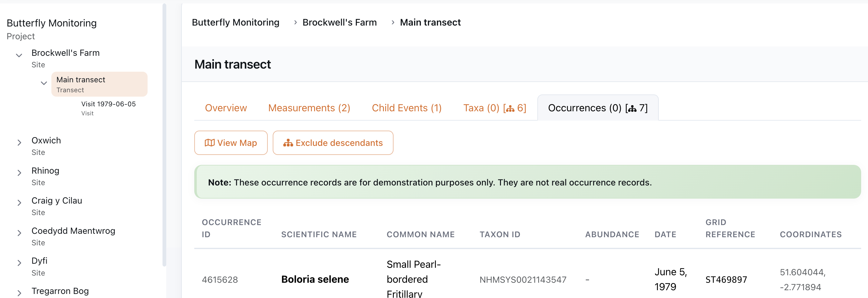Click the hierarchy icon inside the Taxa tab
The height and width of the screenshot is (298, 868).
point(511,108)
